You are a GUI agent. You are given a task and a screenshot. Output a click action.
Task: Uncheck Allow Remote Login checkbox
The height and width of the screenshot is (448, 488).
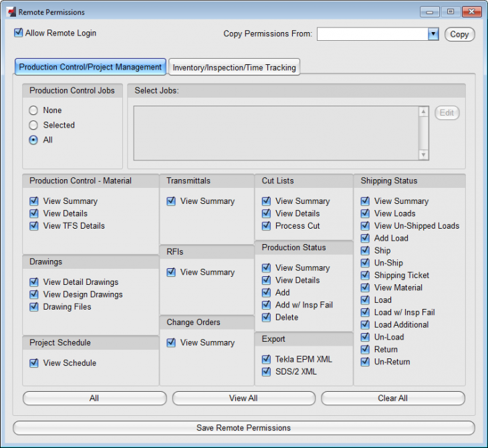[19, 33]
